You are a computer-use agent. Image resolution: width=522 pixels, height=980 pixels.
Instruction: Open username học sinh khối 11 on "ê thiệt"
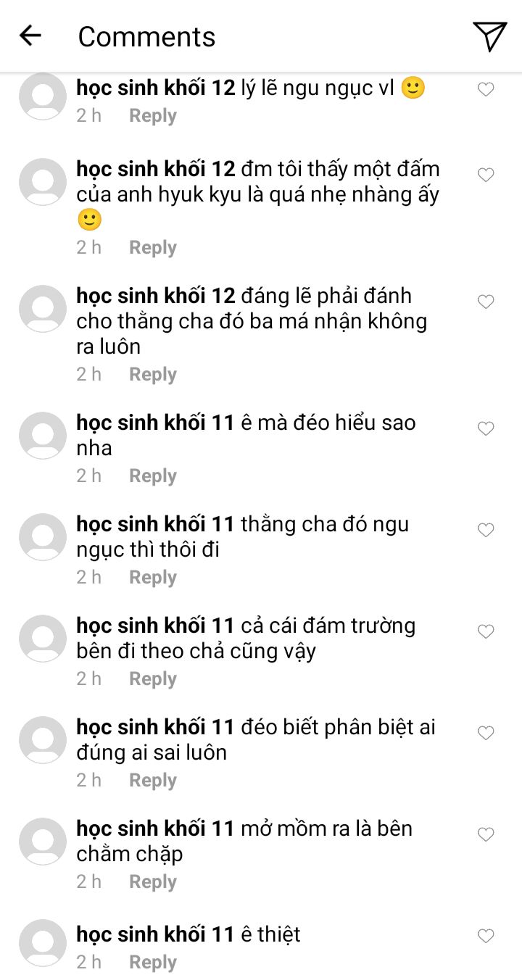(156, 934)
